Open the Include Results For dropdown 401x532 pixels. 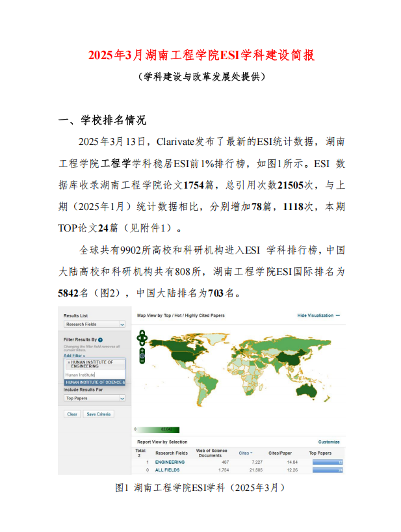(x=94, y=397)
